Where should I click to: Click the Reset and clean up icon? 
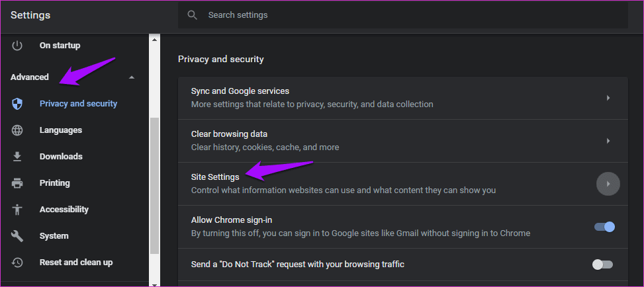[x=17, y=263]
